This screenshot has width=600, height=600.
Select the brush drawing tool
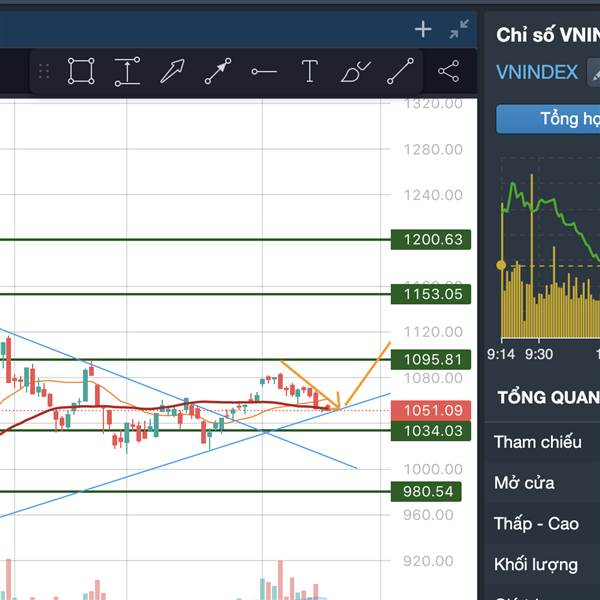355,72
